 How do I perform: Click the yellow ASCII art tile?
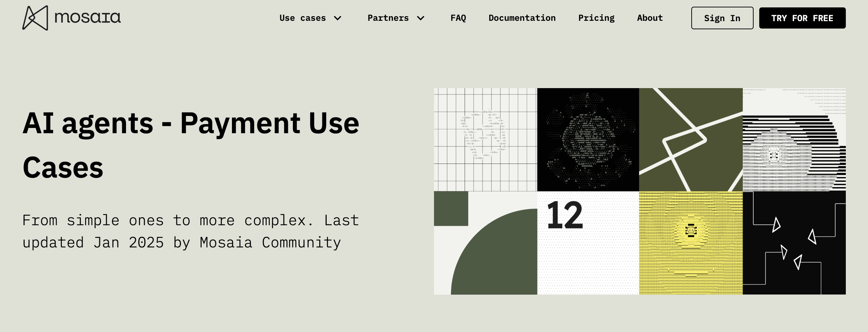click(x=691, y=243)
